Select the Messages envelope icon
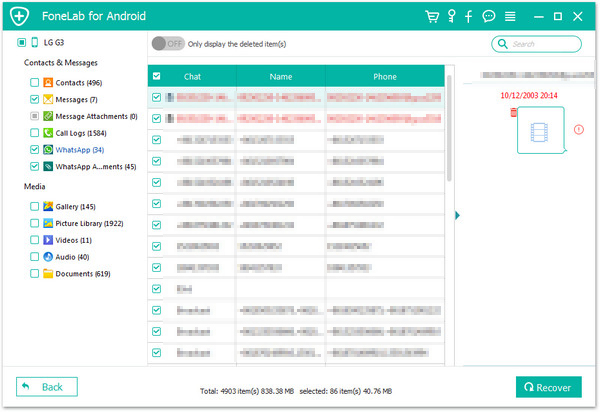Image resolution: width=600 pixels, height=412 pixels. pos(48,99)
